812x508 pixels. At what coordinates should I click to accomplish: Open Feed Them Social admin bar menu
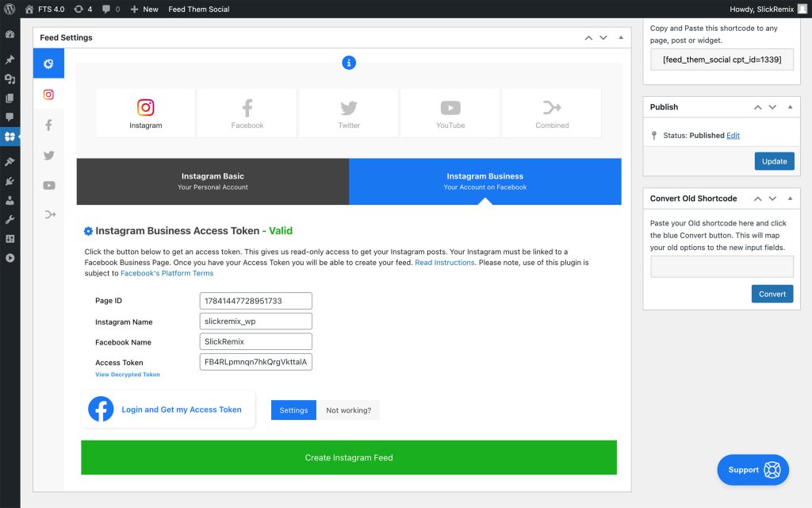tap(199, 9)
